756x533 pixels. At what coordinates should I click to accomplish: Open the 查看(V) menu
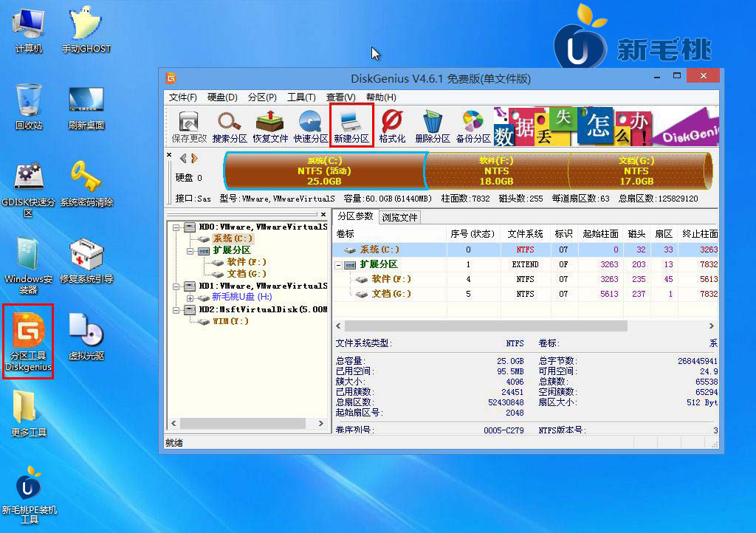pos(340,97)
